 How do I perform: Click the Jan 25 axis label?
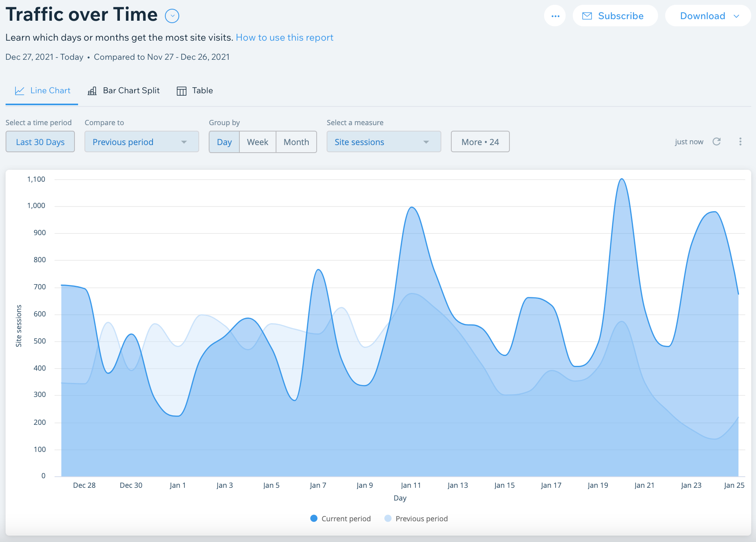(x=734, y=485)
